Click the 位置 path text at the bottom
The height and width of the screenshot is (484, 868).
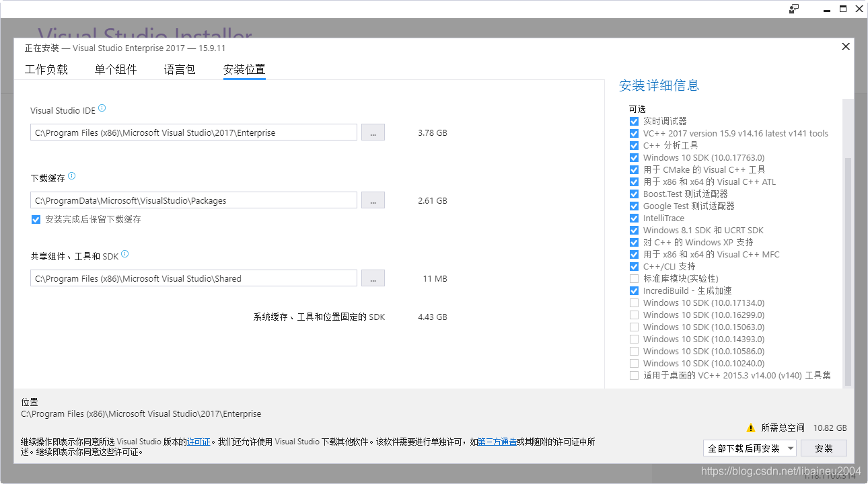click(x=141, y=414)
